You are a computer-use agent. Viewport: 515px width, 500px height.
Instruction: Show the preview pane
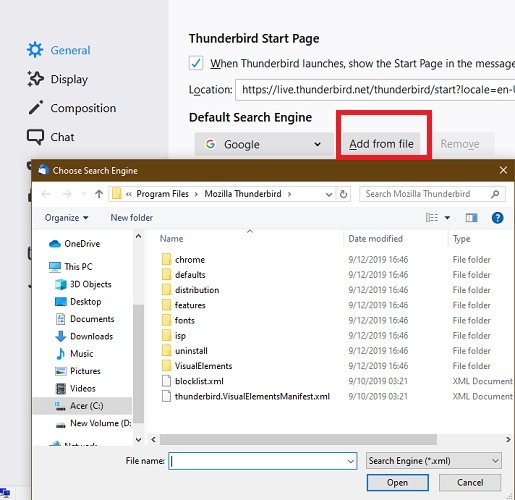(471, 218)
